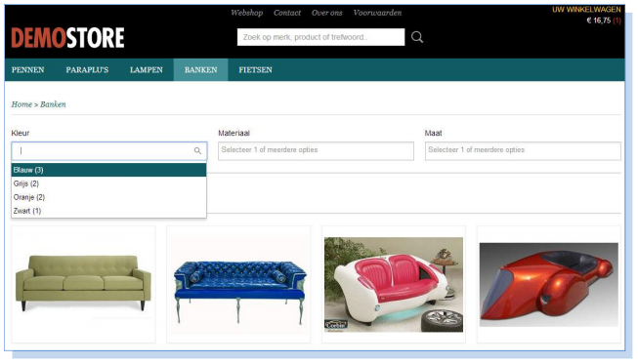The image size is (638, 364).
Task: Open the Webshop link
Action: [x=246, y=13]
